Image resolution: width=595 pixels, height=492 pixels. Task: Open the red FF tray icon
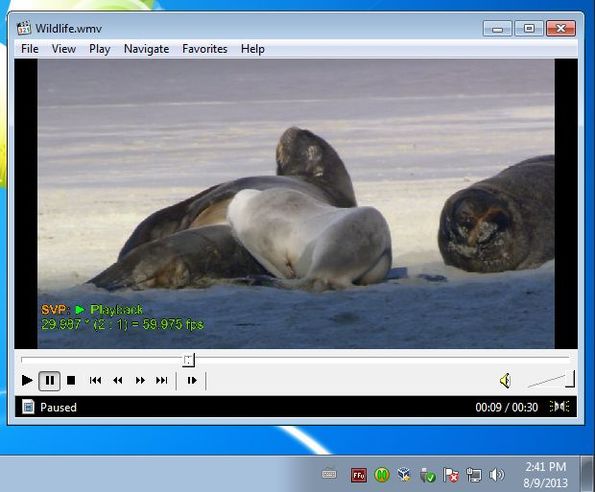pos(359,475)
